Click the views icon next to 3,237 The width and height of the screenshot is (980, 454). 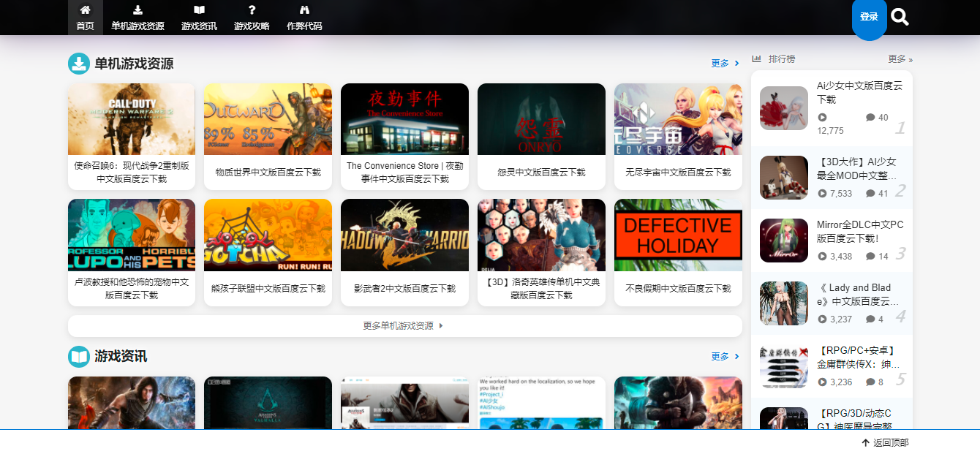pyautogui.click(x=822, y=319)
